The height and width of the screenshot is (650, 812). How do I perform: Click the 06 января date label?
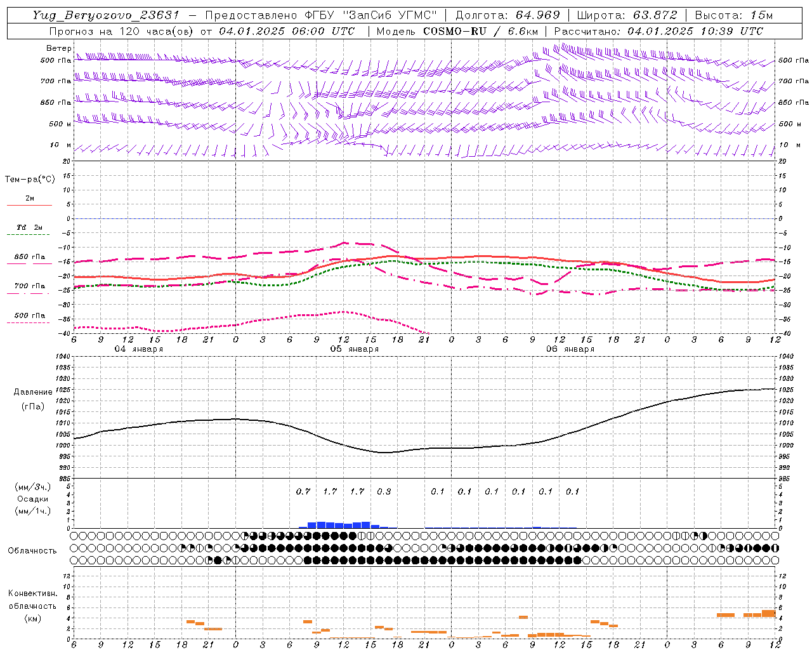tap(570, 349)
